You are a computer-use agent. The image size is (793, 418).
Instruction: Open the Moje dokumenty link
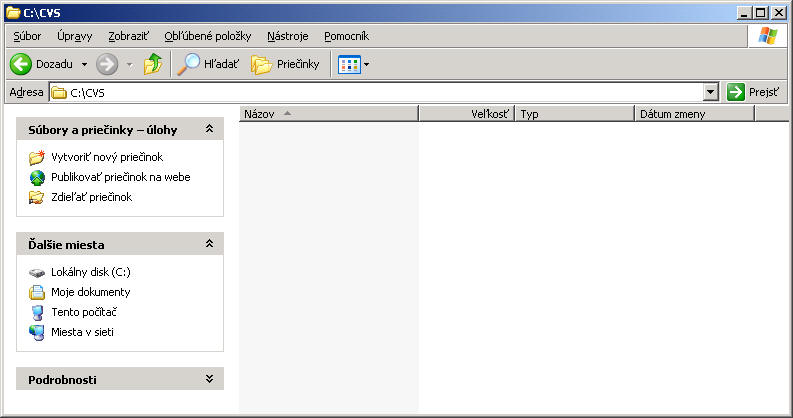pyautogui.click(x=91, y=292)
